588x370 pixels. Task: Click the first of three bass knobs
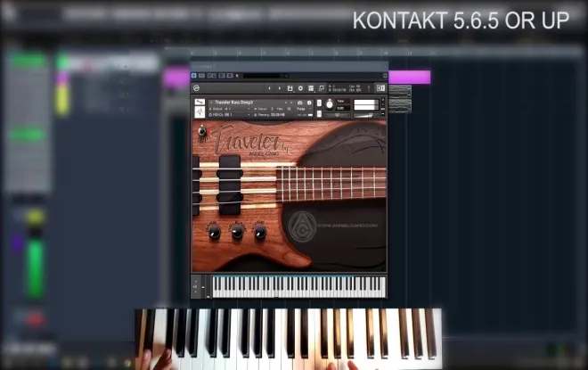pos(214,233)
